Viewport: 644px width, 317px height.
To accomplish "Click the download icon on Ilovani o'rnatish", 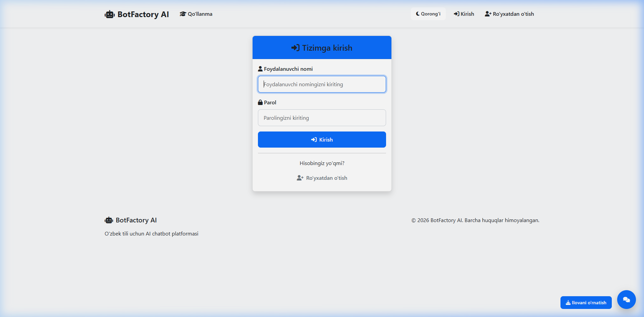I will (568, 303).
